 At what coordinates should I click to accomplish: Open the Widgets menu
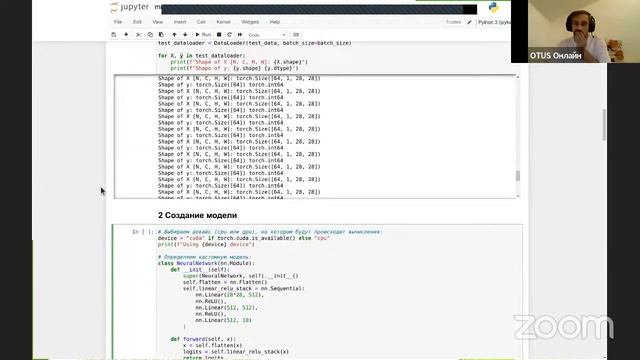tap(250, 22)
